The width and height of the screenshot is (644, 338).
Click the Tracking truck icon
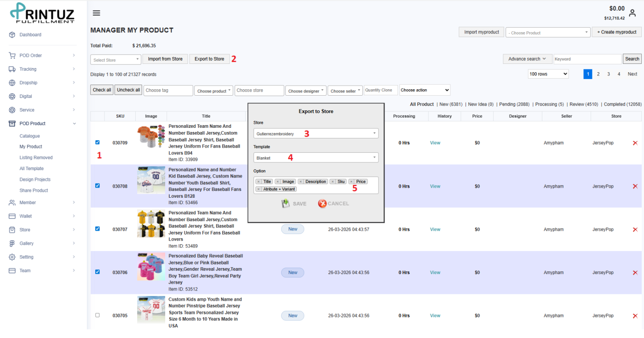point(12,69)
